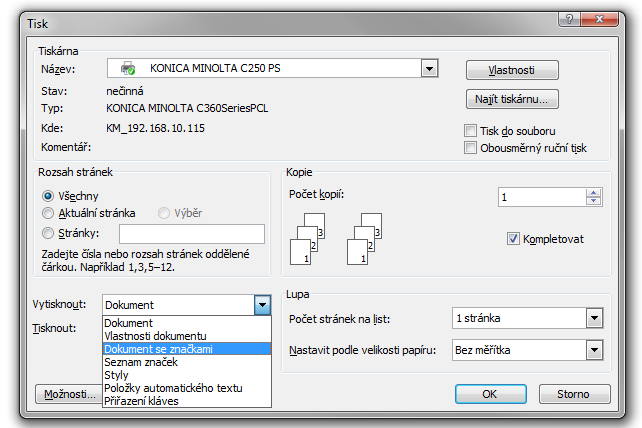Click the collated pages preview icon
The width and height of the screenshot is (642, 428).
308,236
